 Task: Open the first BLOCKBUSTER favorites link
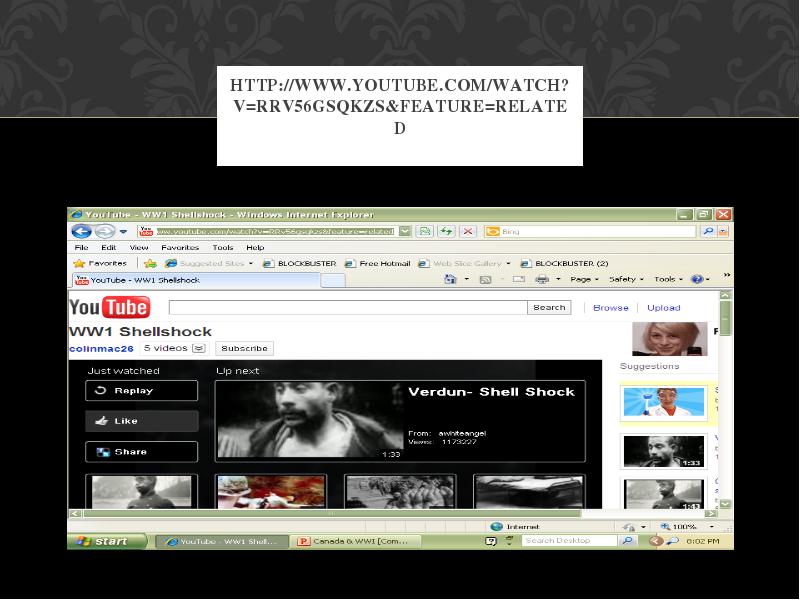tap(299, 263)
